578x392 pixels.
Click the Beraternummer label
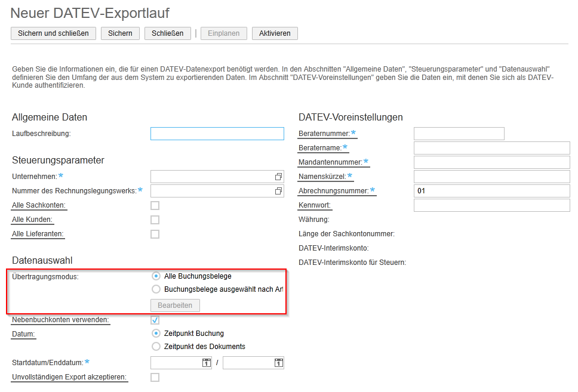(324, 134)
